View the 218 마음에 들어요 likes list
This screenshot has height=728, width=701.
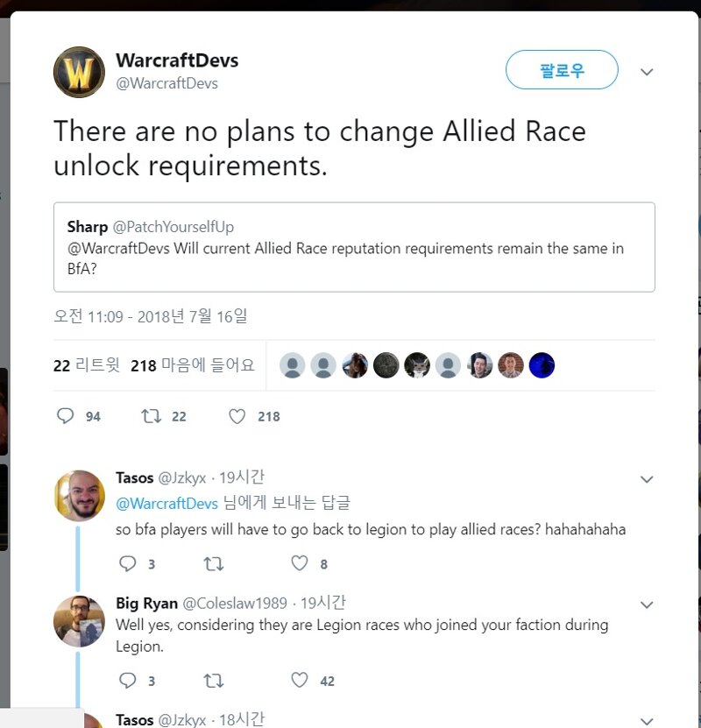(193, 365)
